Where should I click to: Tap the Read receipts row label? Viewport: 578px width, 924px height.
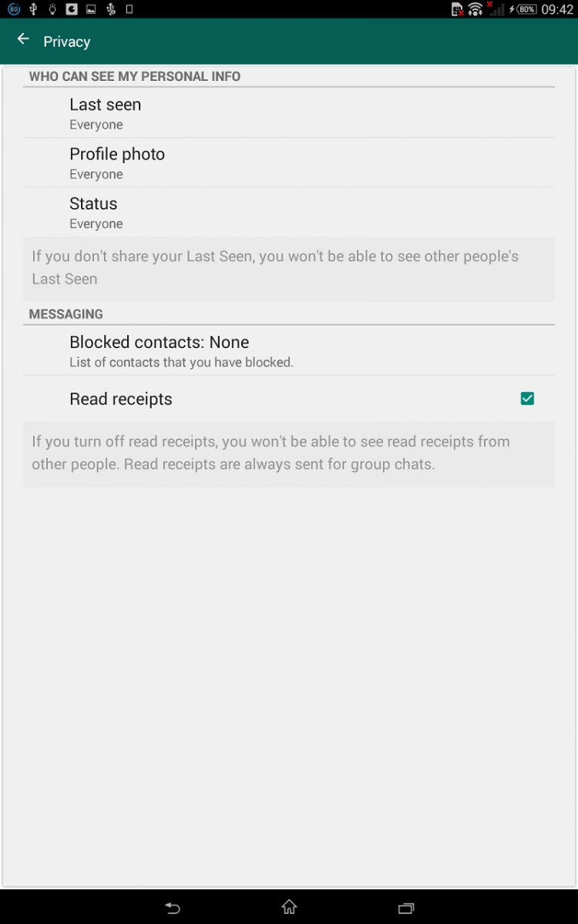[121, 399]
